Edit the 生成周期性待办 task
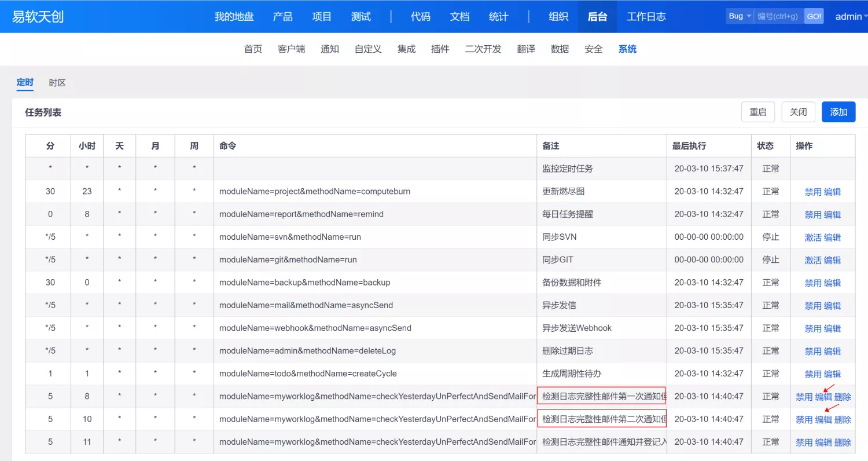Image resolution: width=868 pixels, height=461 pixels. [833, 374]
